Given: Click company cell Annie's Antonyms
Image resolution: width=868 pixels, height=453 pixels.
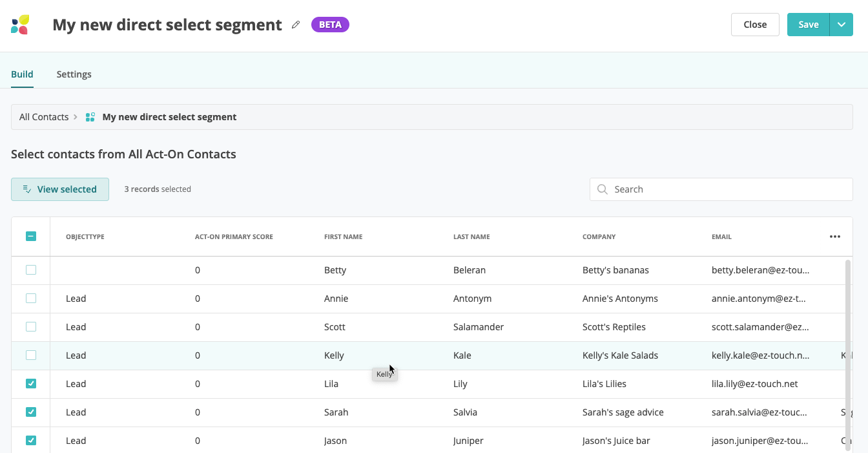Looking at the screenshot, I should [620, 299].
